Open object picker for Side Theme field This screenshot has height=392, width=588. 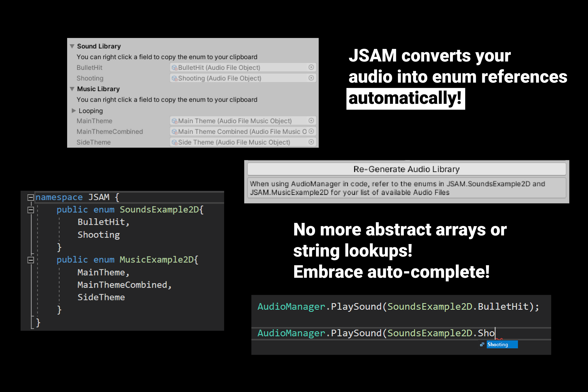pos(311,142)
